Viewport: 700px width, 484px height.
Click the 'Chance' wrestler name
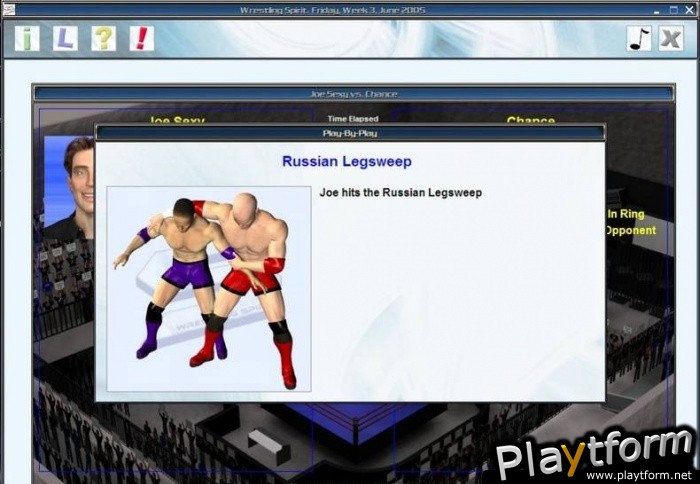[x=531, y=121]
